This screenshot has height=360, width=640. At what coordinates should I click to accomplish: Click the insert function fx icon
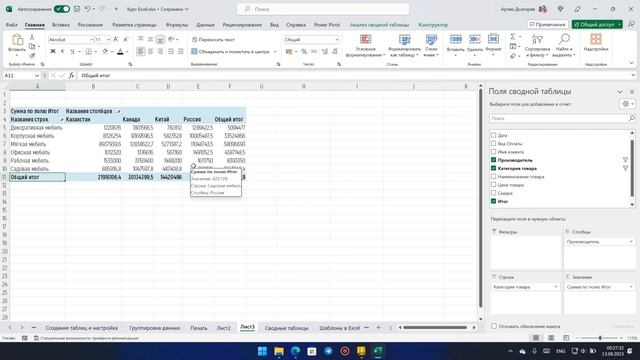point(71,76)
